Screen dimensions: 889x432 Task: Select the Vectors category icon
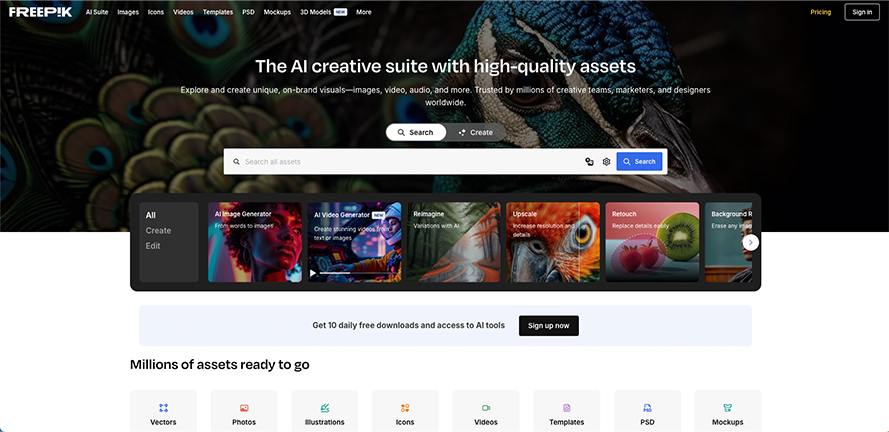click(x=163, y=408)
